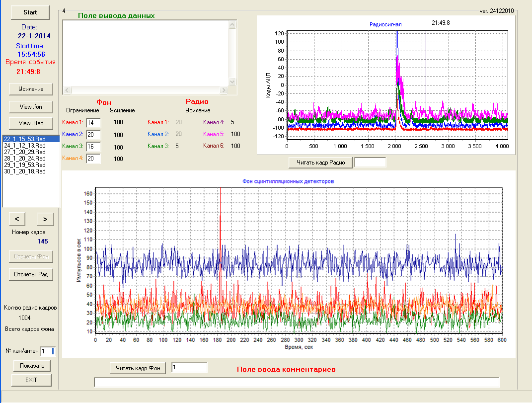This screenshot has width=532, height=403.
Task: Click the version label ver. 24122010
Action: coord(497,11)
